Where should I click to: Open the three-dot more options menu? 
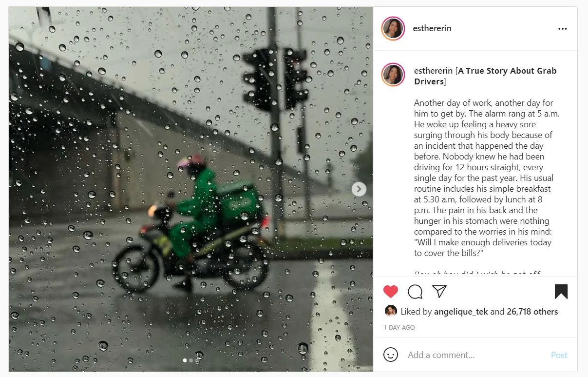pyautogui.click(x=563, y=29)
